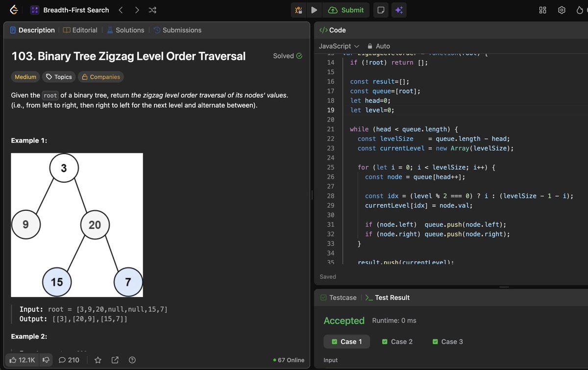The height and width of the screenshot is (370, 588).
Task: Open the 210 comments icon
Action: click(69, 360)
